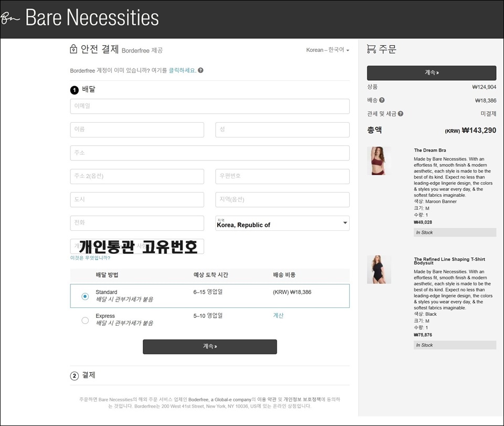Screen dimensions: 504x426
Task: Click the 클릭하세요 Borderfree login link
Action: 182,70
